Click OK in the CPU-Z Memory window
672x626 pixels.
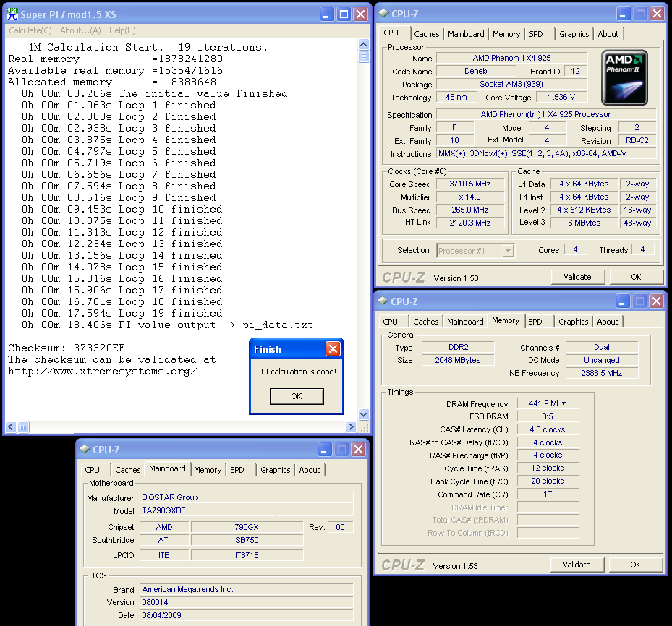point(635,565)
